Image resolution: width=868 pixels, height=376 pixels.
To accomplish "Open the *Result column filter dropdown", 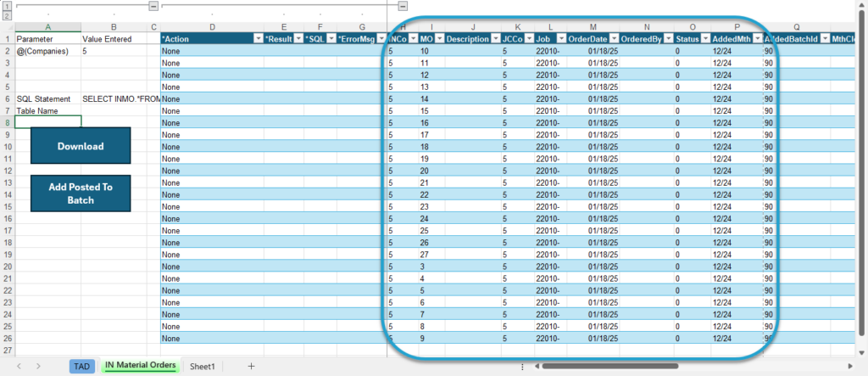I will [x=298, y=39].
